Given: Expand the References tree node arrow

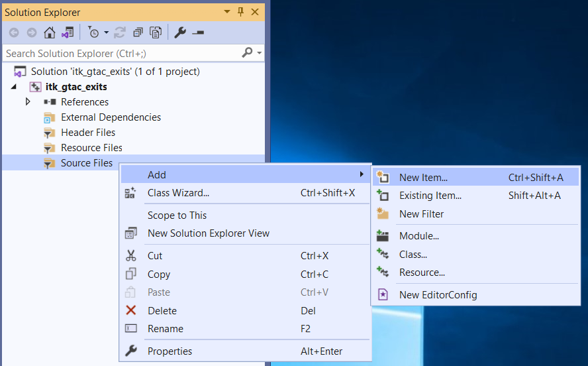Looking at the screenshot, I should (28, 101).
